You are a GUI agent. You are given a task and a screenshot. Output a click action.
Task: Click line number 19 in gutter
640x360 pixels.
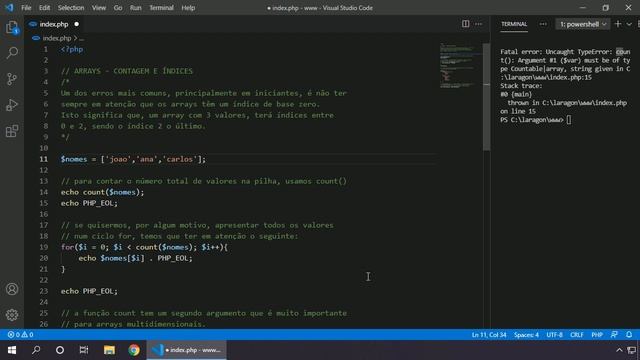pyautogui.click(x=44, y=247)
